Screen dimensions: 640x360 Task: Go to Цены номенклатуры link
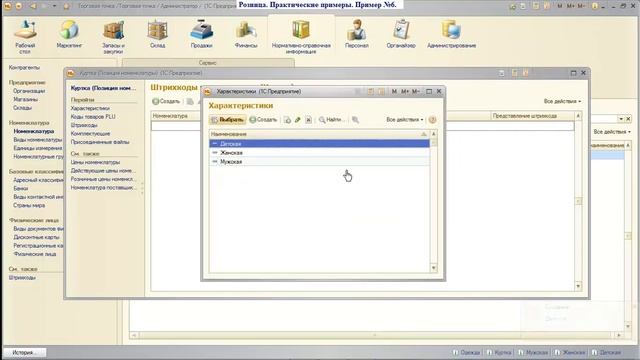click(x=95, y=162)
